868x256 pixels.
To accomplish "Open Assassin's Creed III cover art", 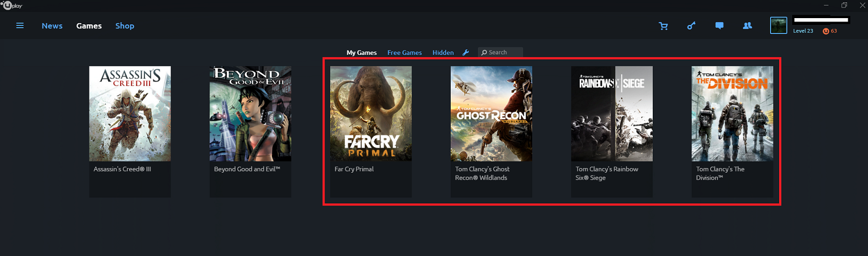I will coord(130,114).
